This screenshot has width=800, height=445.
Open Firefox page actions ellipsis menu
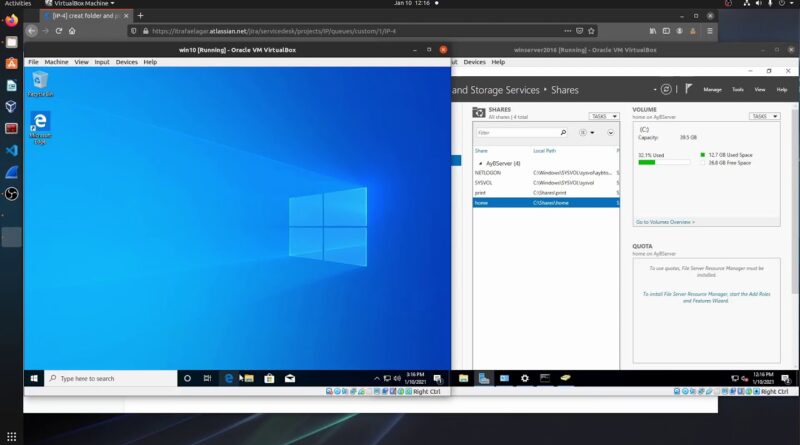pyautogui.click(x=567, y=31)
